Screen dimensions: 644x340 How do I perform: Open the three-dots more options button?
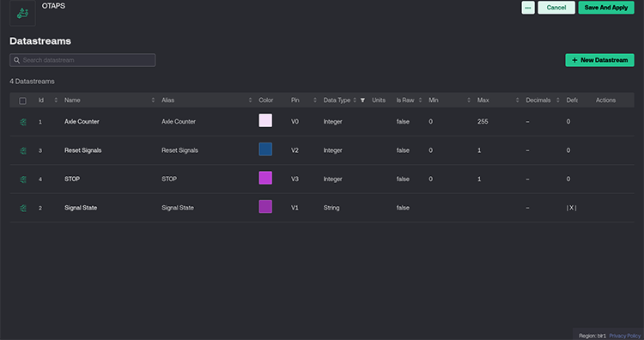tap(528, 8)
